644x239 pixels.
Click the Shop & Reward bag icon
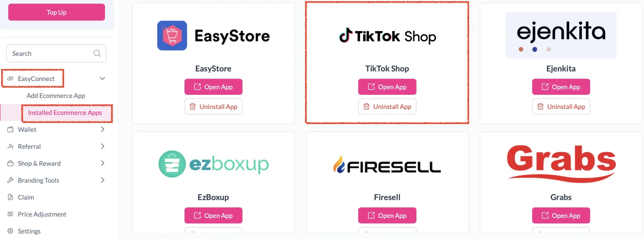[x=10, y=163]
